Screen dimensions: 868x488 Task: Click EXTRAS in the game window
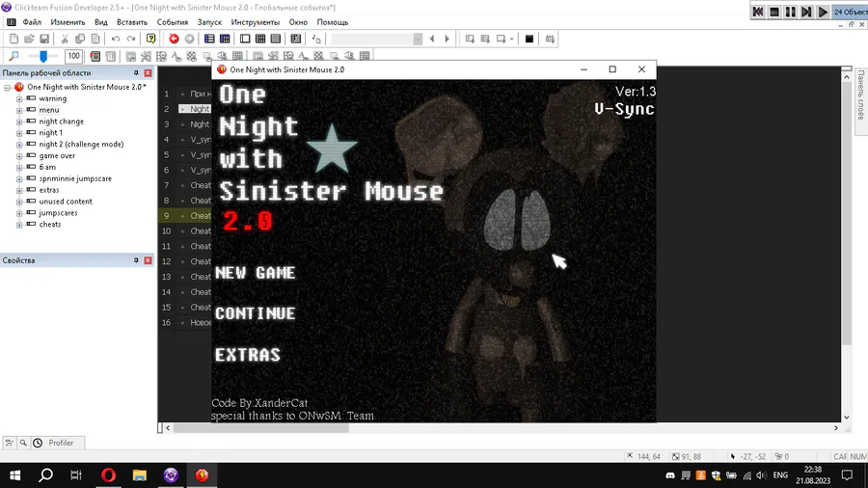tap(248, 355)
